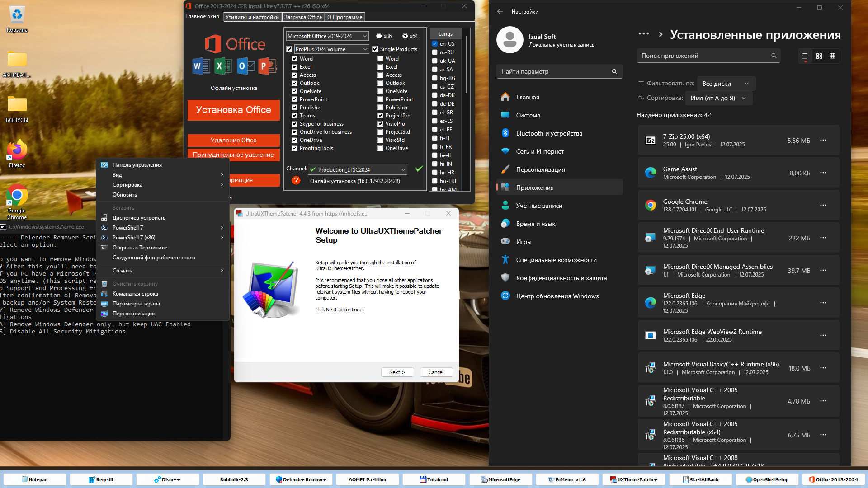Click Cancel in UltraUXThemePatcher setup

436,372
